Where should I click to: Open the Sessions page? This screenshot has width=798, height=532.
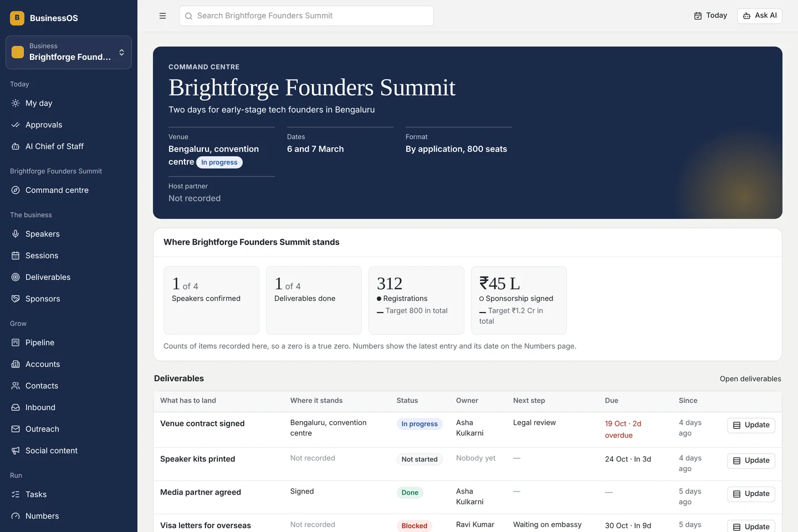pos(69,255)
